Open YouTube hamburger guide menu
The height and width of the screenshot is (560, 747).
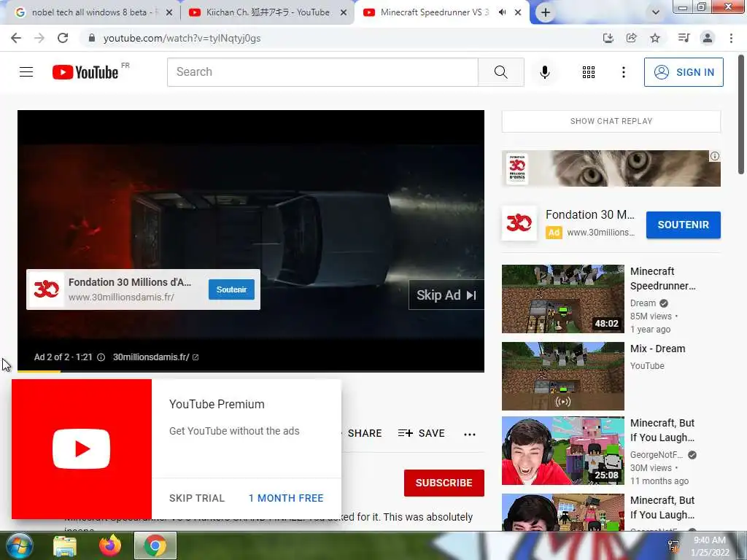(26, 72)
